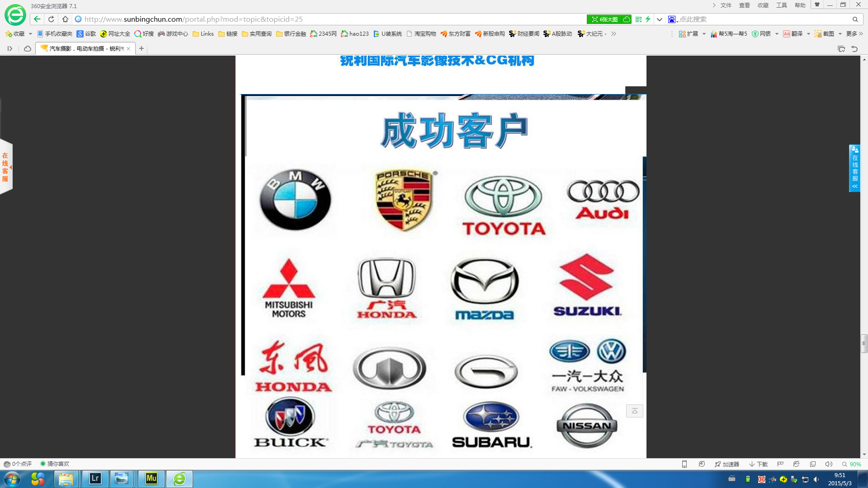The height and width of the screenshot is (488, 868).
Task: Click the 加速器 accelerator status item
Action: [727, 464]
